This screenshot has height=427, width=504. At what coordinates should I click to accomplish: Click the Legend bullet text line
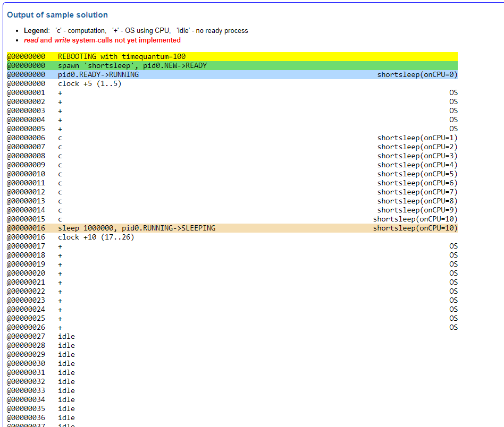(x=136, y=31)
